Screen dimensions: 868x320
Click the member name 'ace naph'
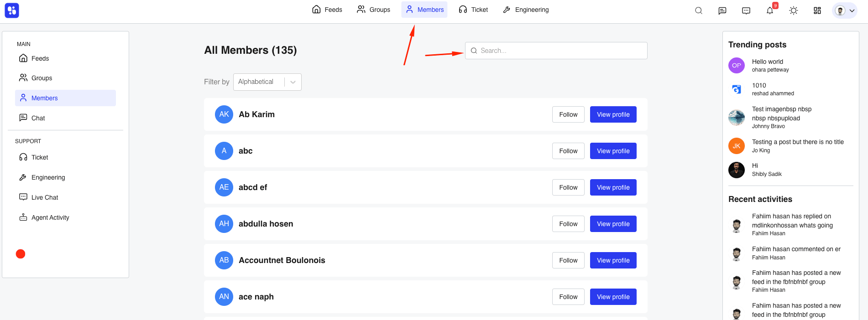click(256, 297)
